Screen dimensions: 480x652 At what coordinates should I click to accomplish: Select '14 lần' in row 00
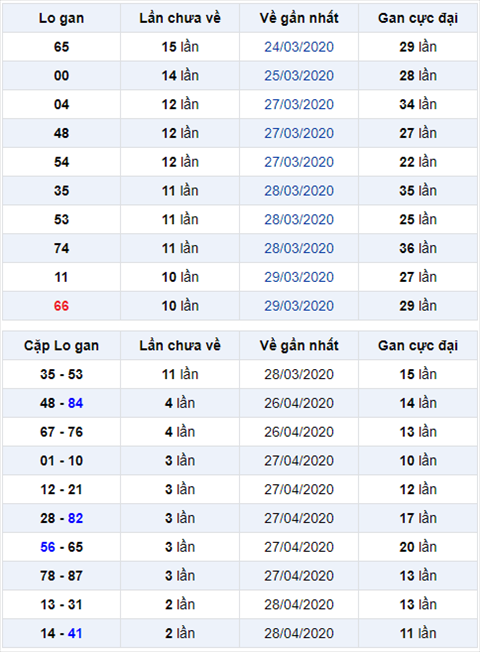180,76
